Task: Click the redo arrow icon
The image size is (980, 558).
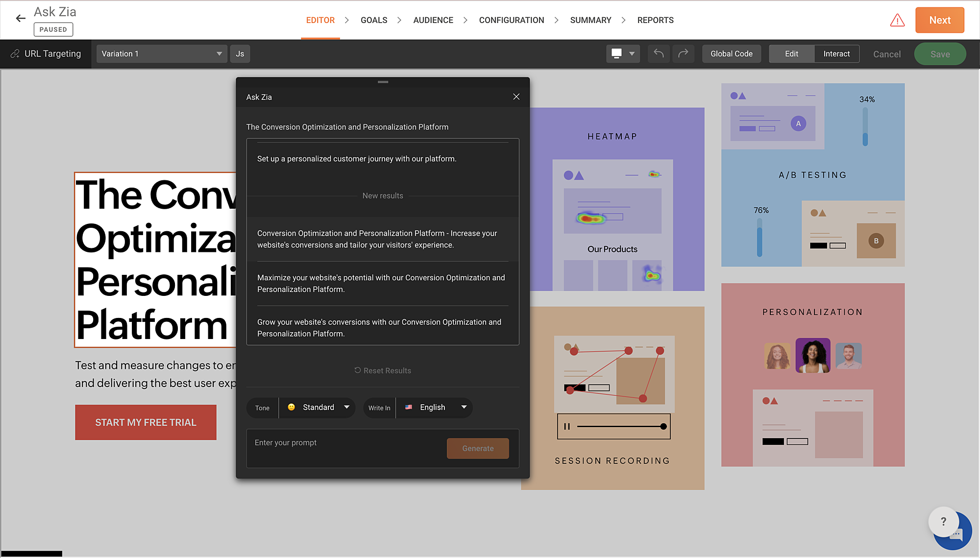Action: point(683,53)
